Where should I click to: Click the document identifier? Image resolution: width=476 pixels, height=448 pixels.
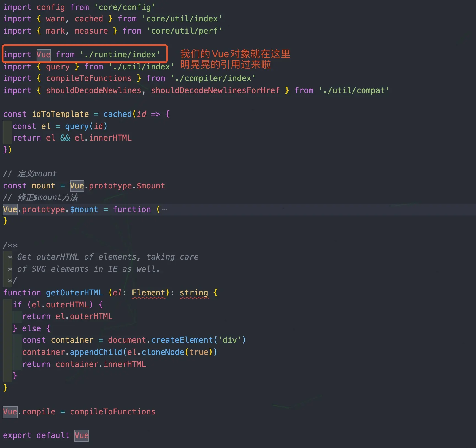127,340
